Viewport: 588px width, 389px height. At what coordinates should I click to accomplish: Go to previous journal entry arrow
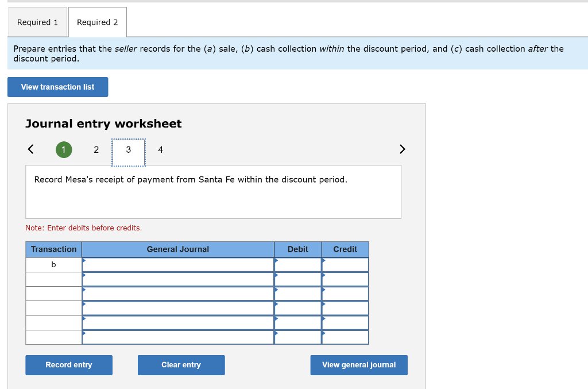[x=31, y=149]
